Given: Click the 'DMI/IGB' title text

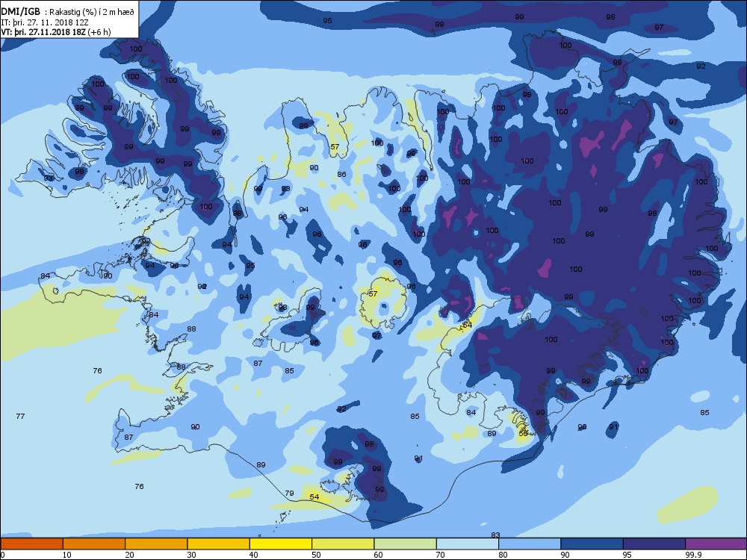Looking at the screenshot, I should click(21, 12).
